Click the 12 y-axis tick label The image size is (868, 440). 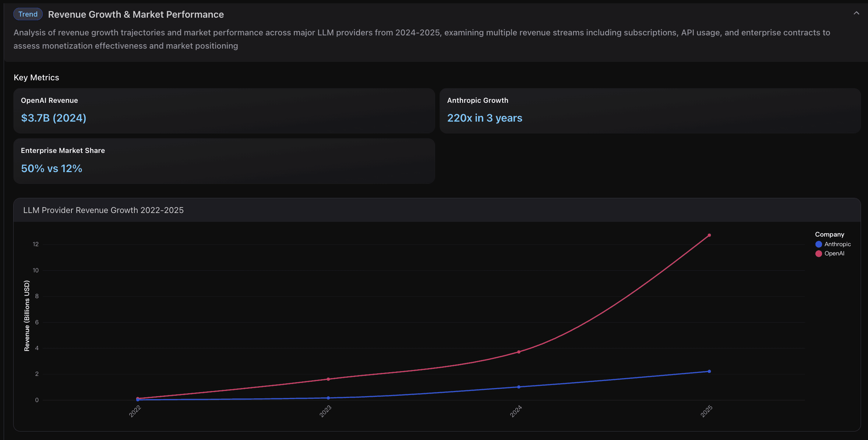(36, 244)
